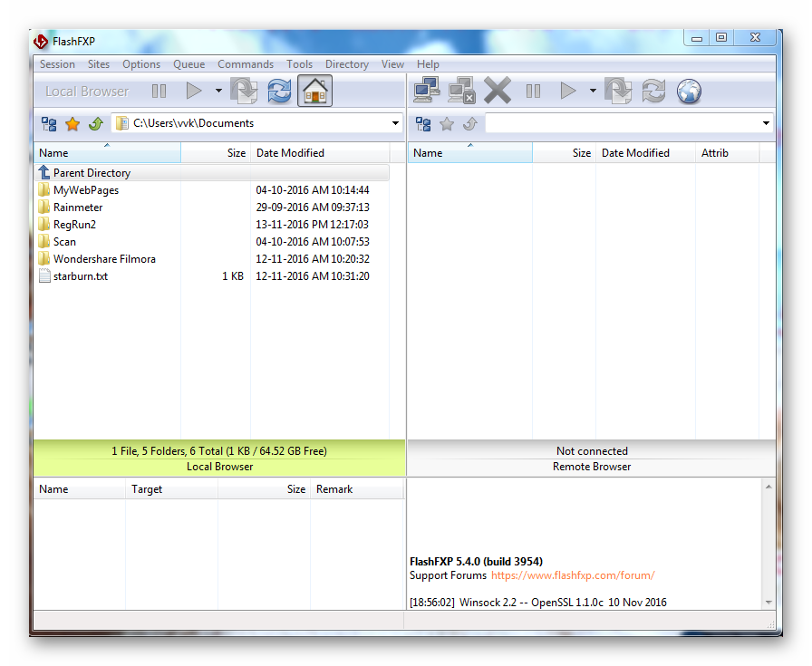This screenshot has width=812, height=666.
Task: Open the local transfer arrow dropdown
Action: [x=218, y=91]
